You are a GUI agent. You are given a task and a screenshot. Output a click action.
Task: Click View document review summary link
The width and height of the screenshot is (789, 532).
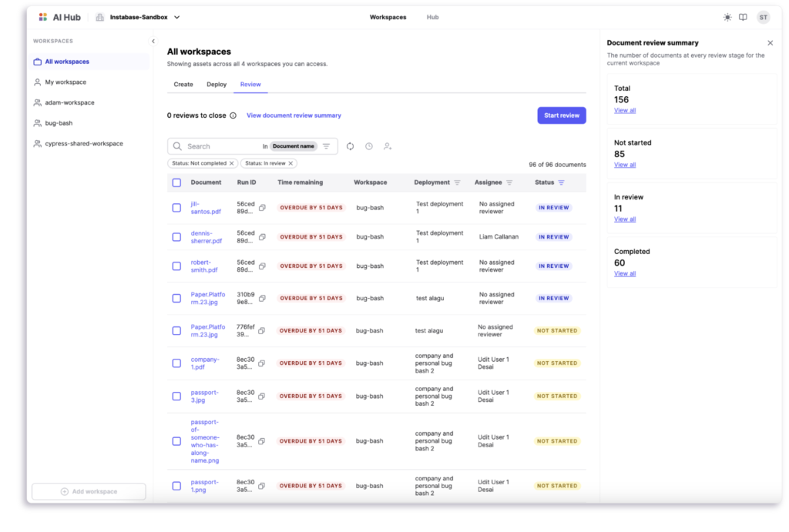tap(294, 115)
